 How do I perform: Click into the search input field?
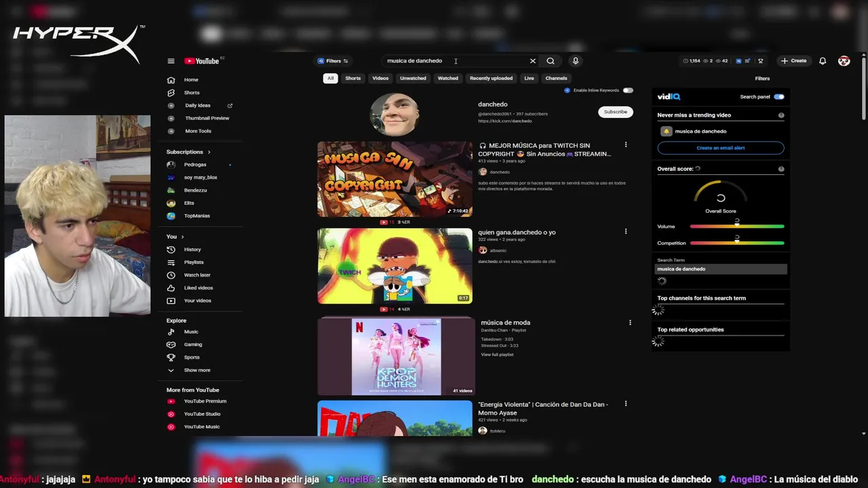[454, 61]
